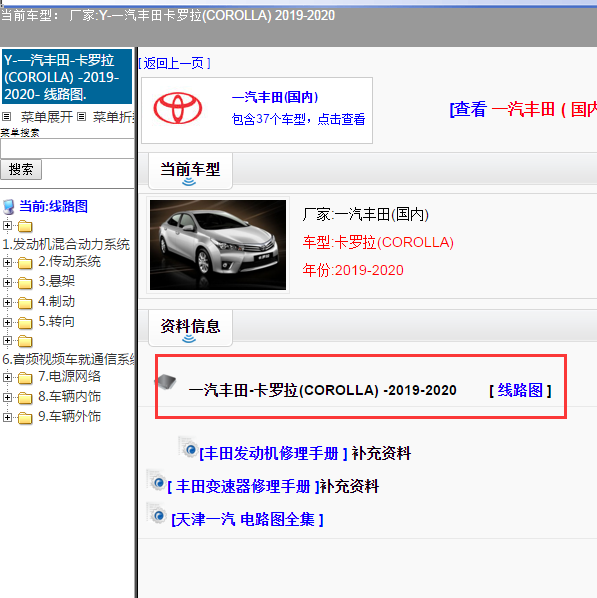
Task: Open 丰田发动机修理手册 link
Action: point(273,453)
